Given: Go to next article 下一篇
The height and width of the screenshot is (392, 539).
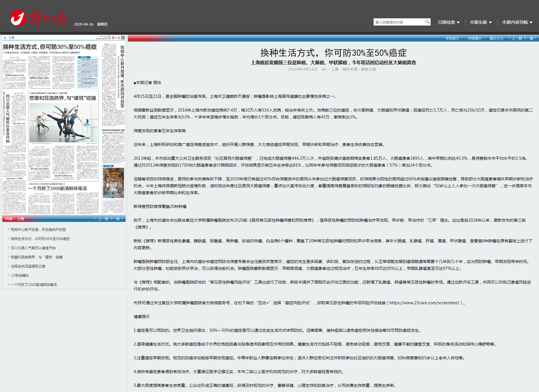Looking at the screenshot, I should 528,38.
